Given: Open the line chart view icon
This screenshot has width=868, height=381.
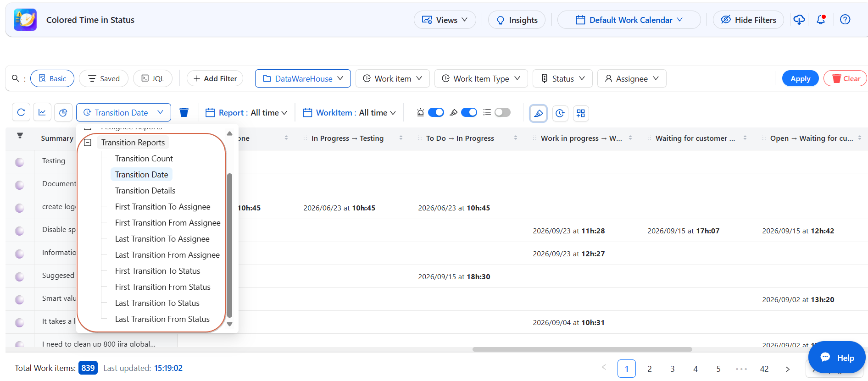Looking at the screenshot, I should (x=42, y=112).
